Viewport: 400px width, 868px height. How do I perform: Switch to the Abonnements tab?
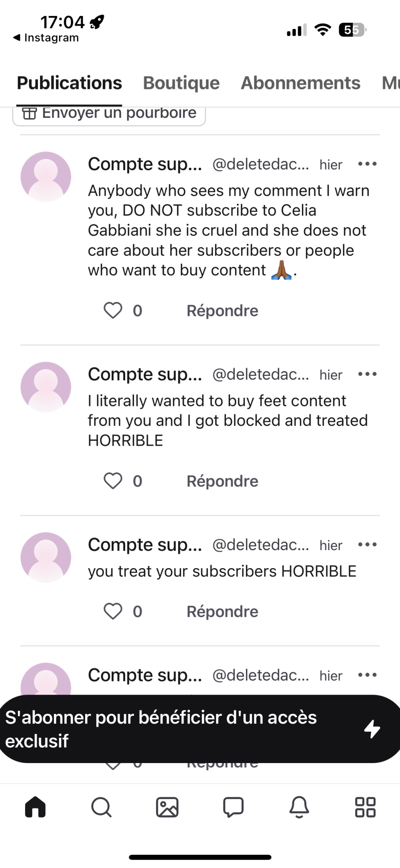pos(300,83)
